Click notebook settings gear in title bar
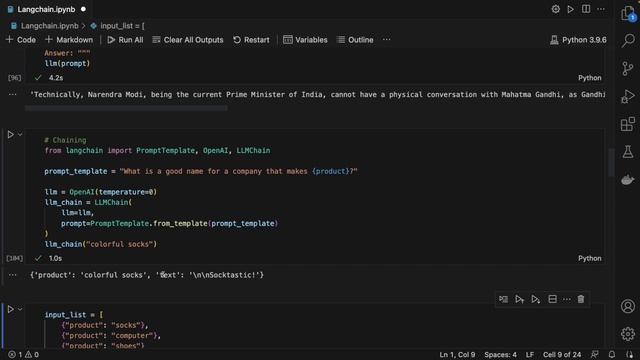The height and width of the screenshot is (360, 640). tap(556, 9)
